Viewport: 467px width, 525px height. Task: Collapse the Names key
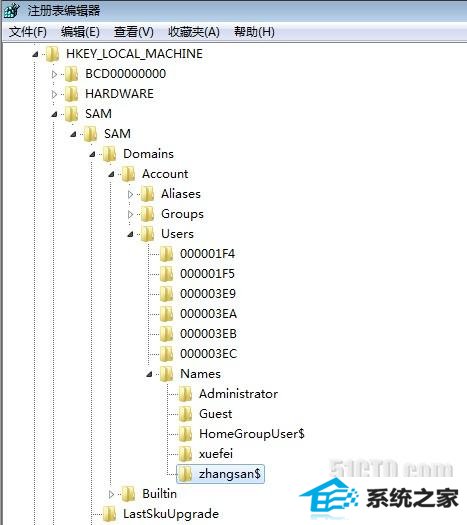click(149, 374)
